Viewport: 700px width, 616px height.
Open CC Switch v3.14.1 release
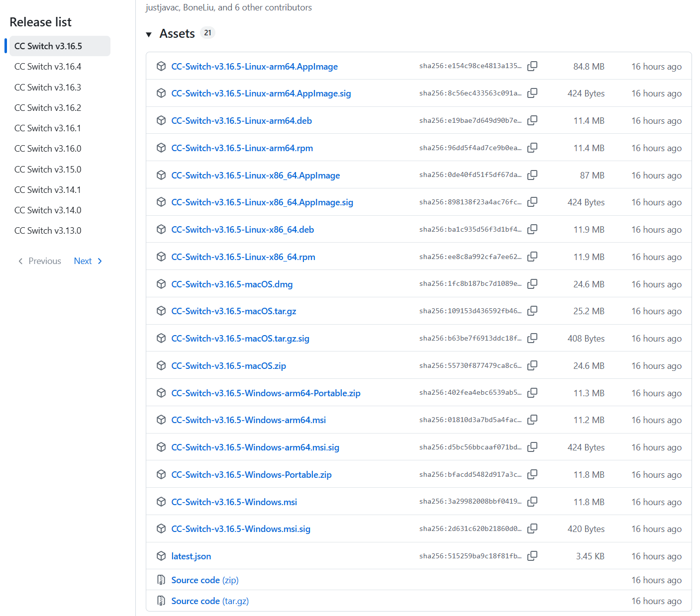tap(48, 190)
